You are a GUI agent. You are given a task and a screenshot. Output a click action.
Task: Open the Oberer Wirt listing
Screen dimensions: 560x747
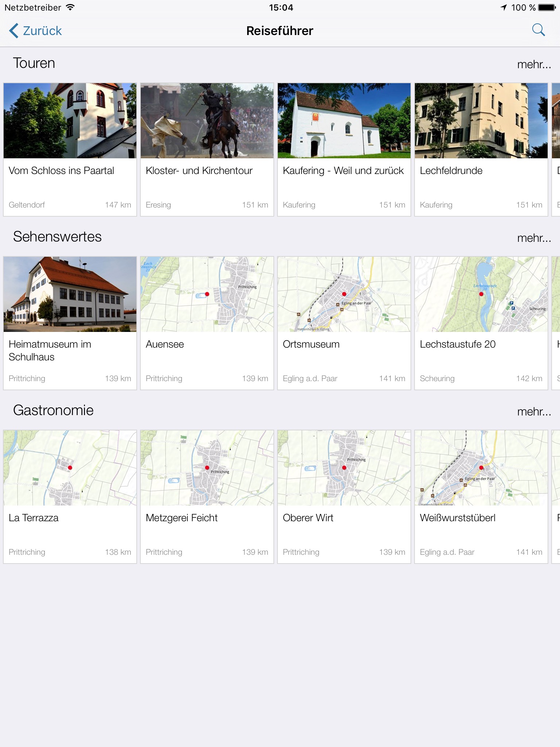[344, 497]
